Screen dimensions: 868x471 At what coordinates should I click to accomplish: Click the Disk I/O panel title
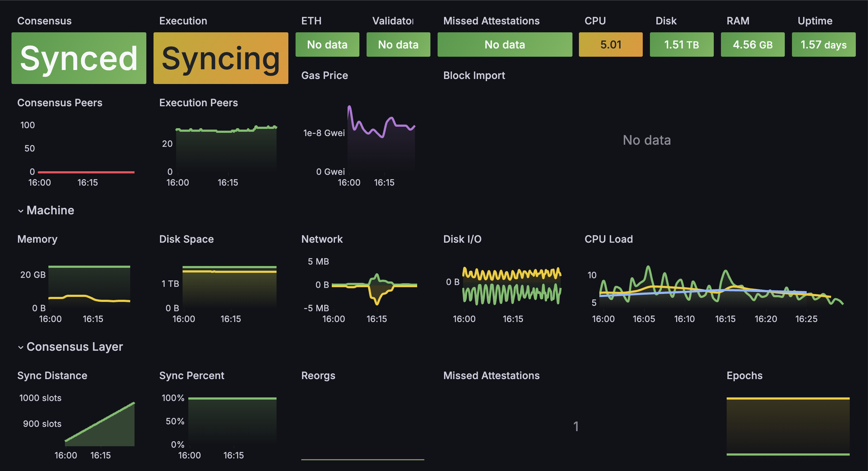click(462, 239)
